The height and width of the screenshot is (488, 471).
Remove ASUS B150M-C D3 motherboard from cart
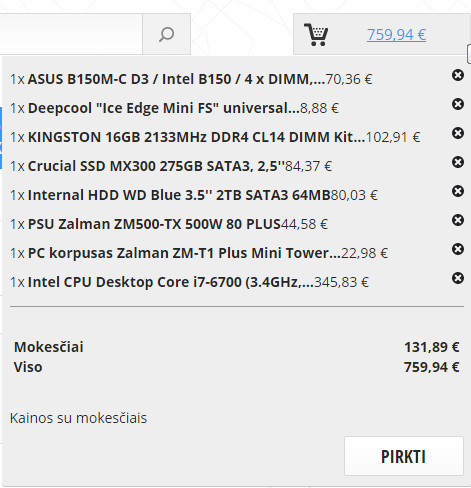[458, 75]
